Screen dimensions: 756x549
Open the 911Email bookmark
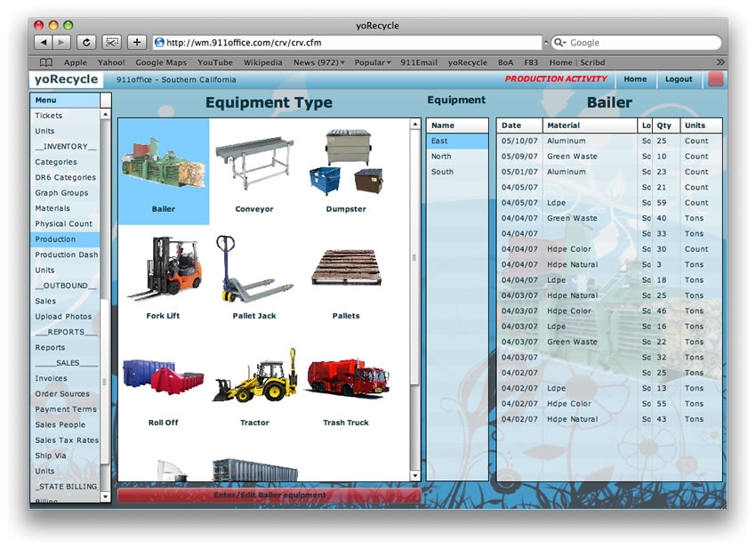coord(419,62)
